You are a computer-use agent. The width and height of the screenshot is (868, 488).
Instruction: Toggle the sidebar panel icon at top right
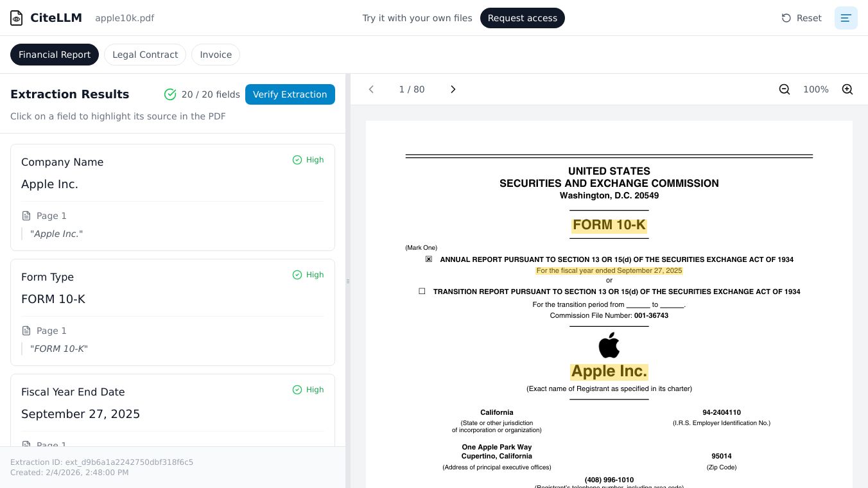point(846,18)
